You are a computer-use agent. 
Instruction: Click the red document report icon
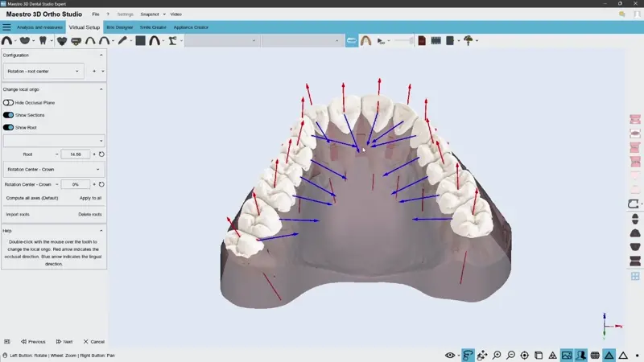[x=422, y=41]
